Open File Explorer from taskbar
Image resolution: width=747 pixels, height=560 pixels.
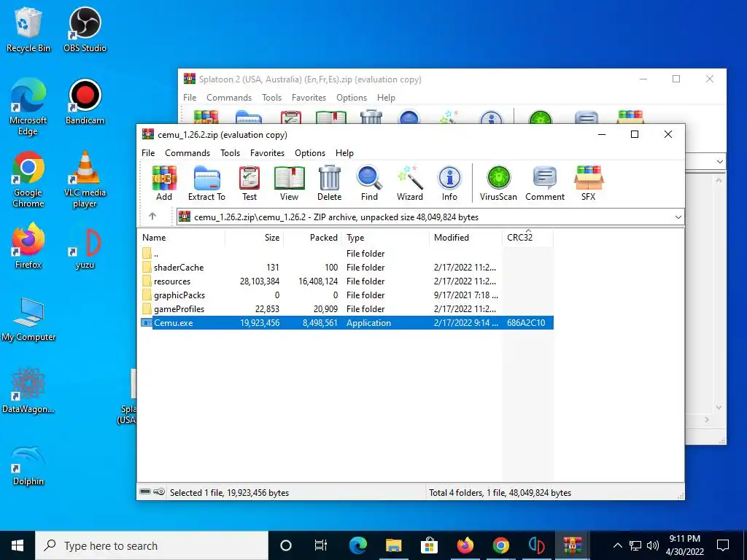pos(393,545)
